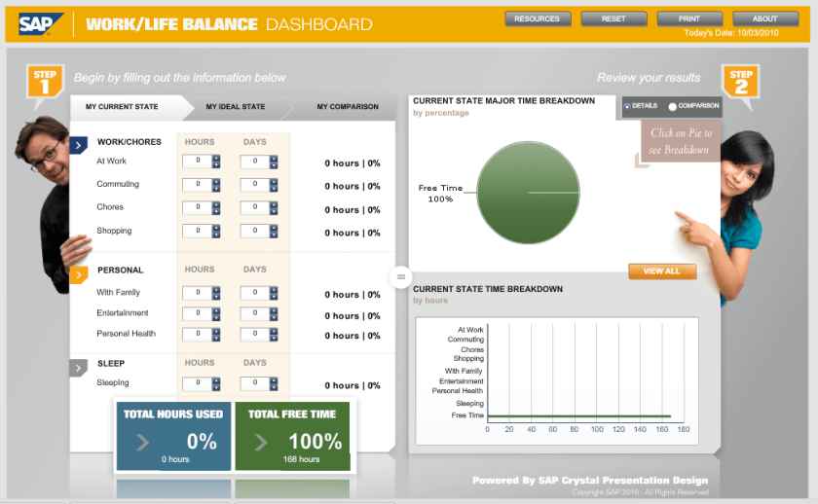Click the Total Hours Used arrow icon

click(x=142, y=444)
